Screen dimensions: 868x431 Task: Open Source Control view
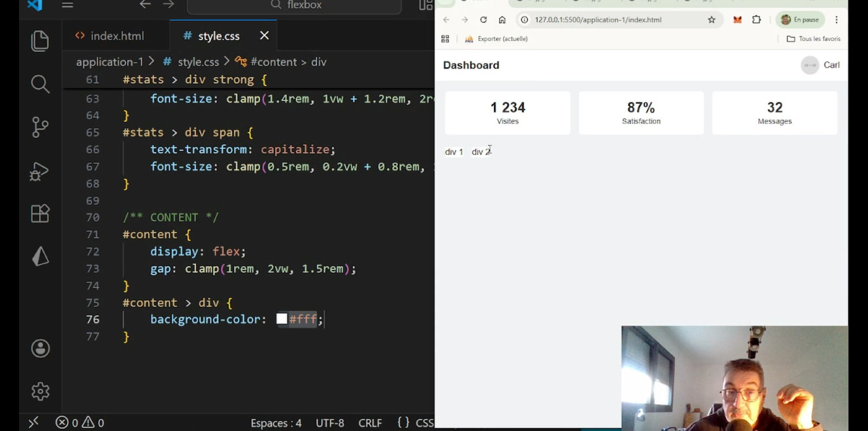coord(40,127)
